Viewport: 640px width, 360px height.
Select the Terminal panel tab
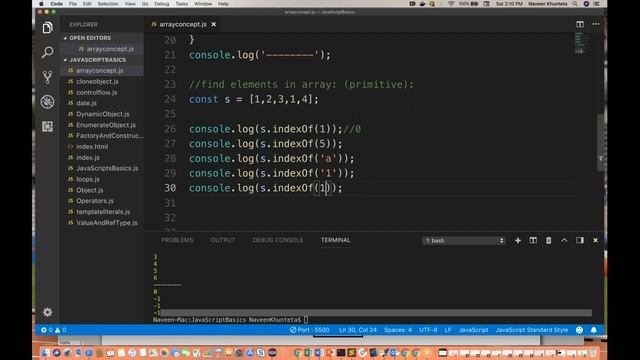click(336, 240)
